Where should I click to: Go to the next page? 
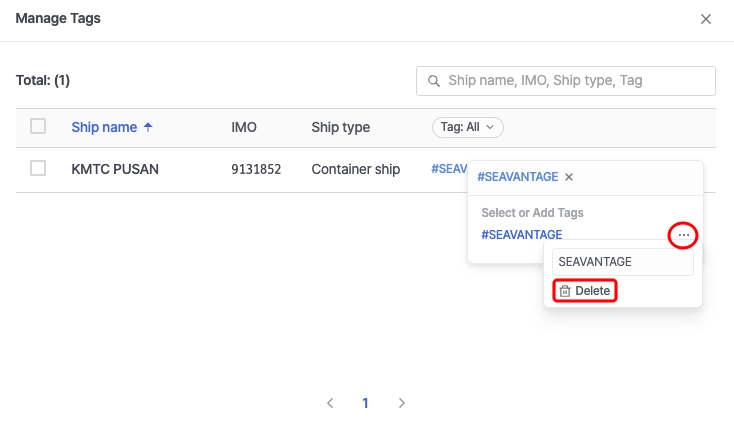(x=402, y=403)
